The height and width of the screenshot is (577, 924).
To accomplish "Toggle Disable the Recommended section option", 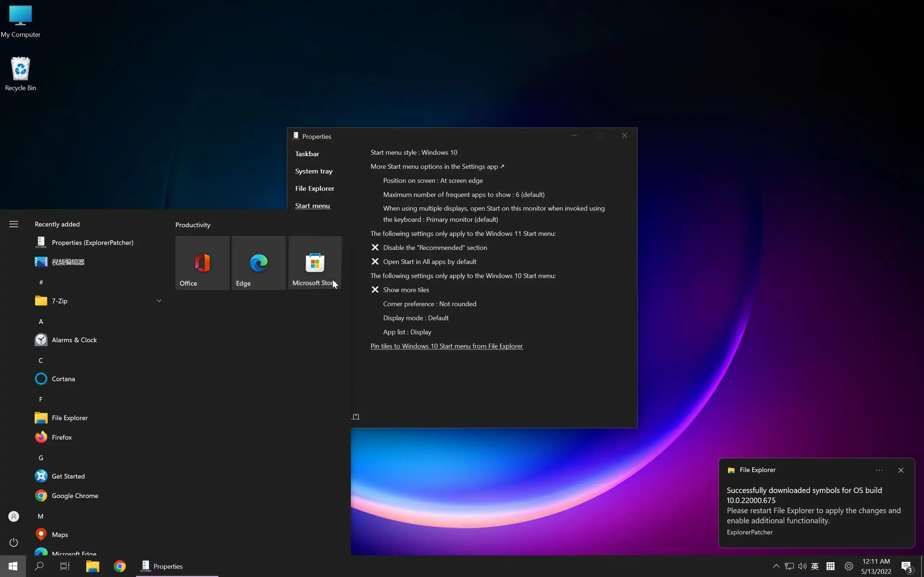I will [x=435, y=248].
